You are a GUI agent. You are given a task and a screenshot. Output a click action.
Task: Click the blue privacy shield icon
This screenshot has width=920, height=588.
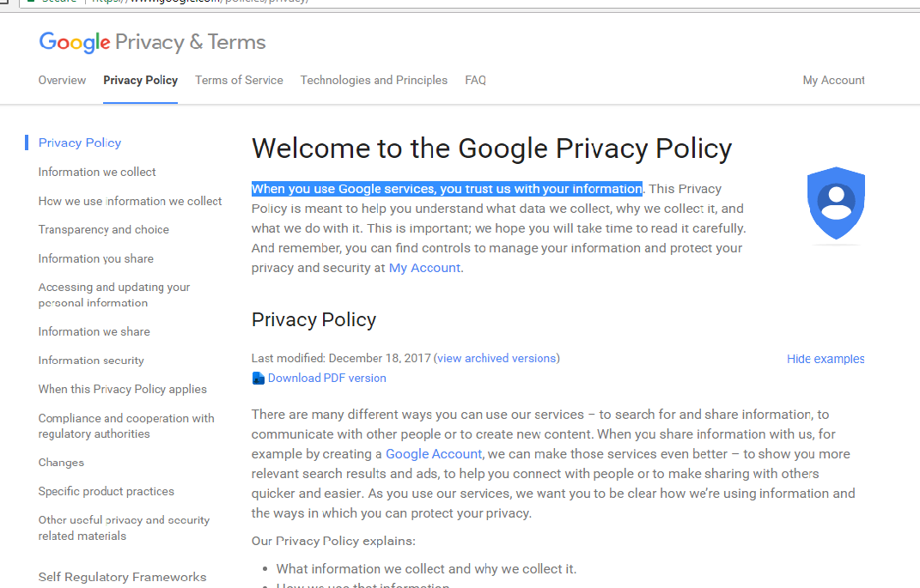pos(836,203)
